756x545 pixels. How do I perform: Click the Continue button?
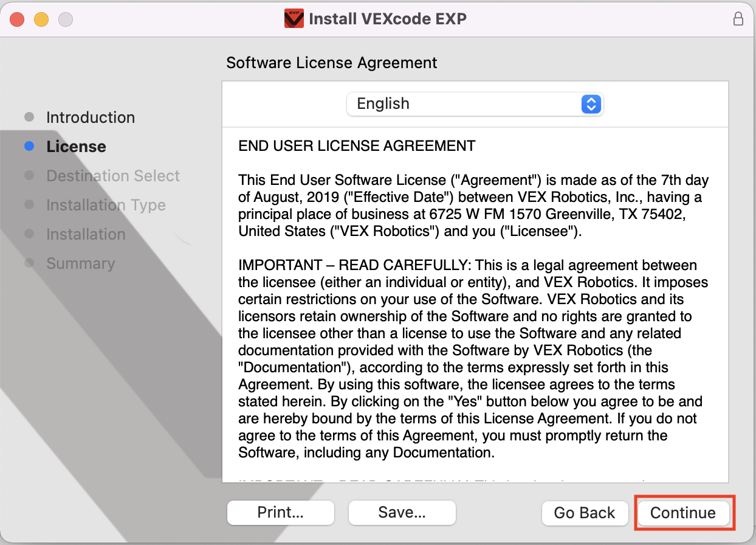tap(683, 513)
